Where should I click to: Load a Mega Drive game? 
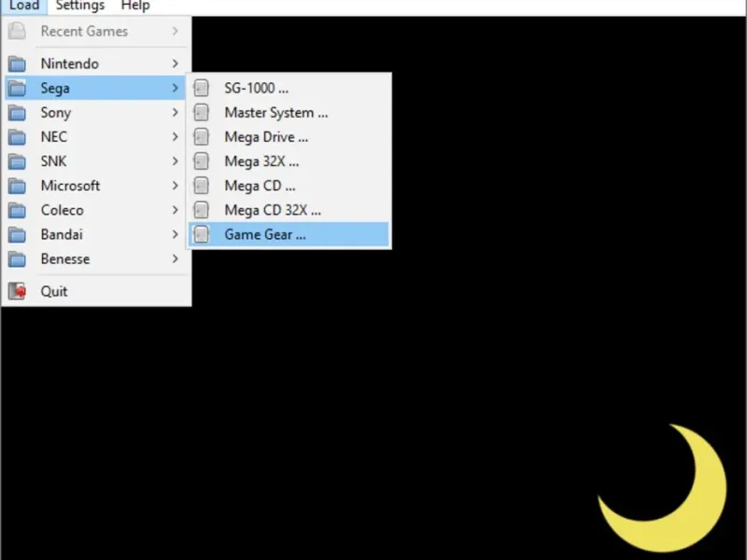pos(289,137)
